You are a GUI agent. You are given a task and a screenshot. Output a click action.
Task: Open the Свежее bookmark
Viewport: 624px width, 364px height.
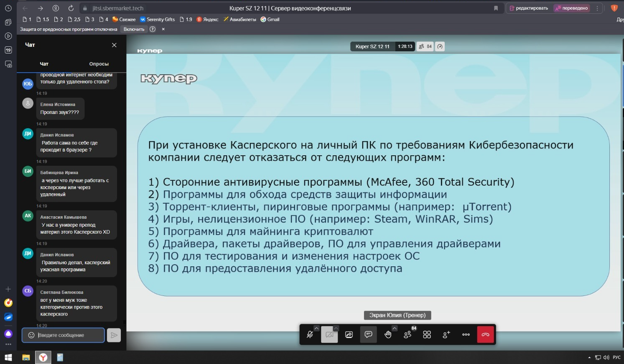124,19
